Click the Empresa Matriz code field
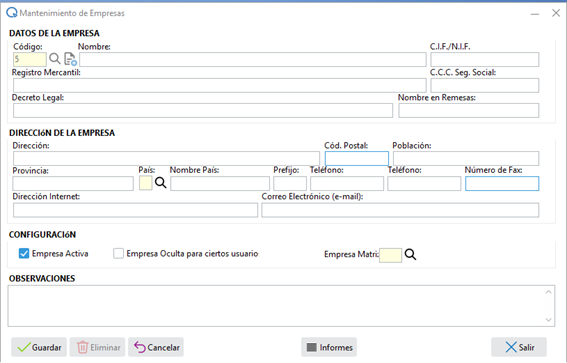 (390, 255)
